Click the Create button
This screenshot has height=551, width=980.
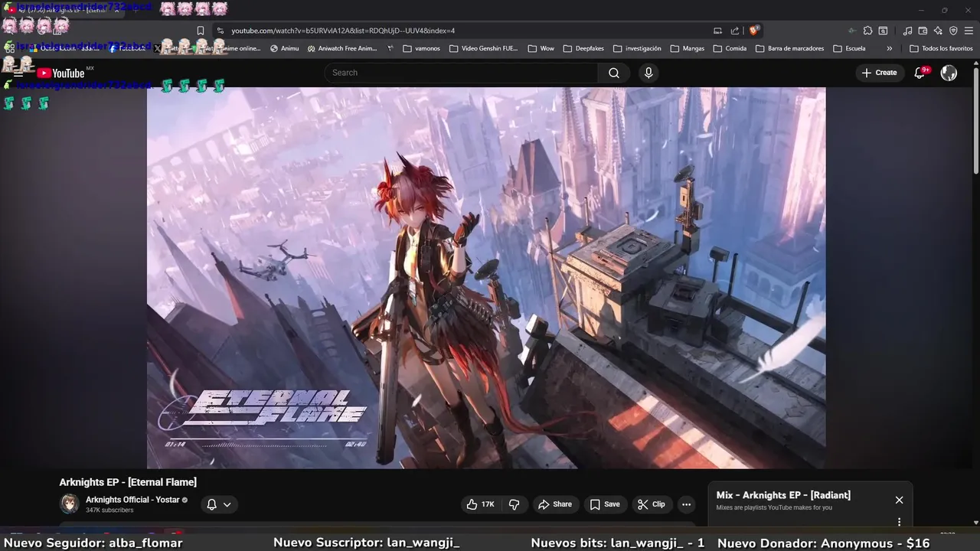click(879, 73)
